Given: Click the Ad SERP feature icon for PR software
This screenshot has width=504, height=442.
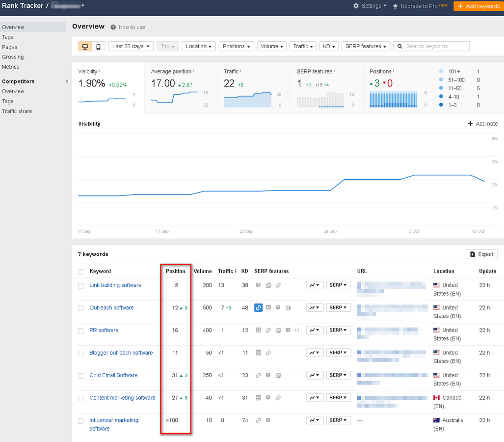Looking at the screenshot, I should pos(258,330).
